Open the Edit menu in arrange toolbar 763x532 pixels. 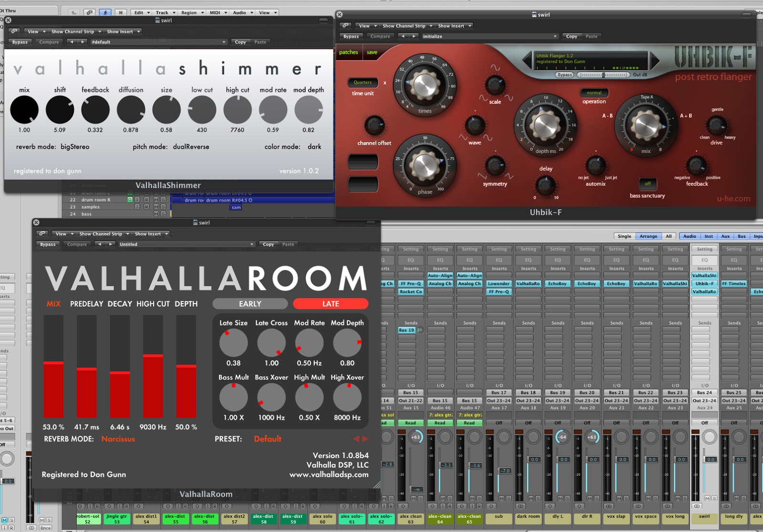tap(142, 12)
